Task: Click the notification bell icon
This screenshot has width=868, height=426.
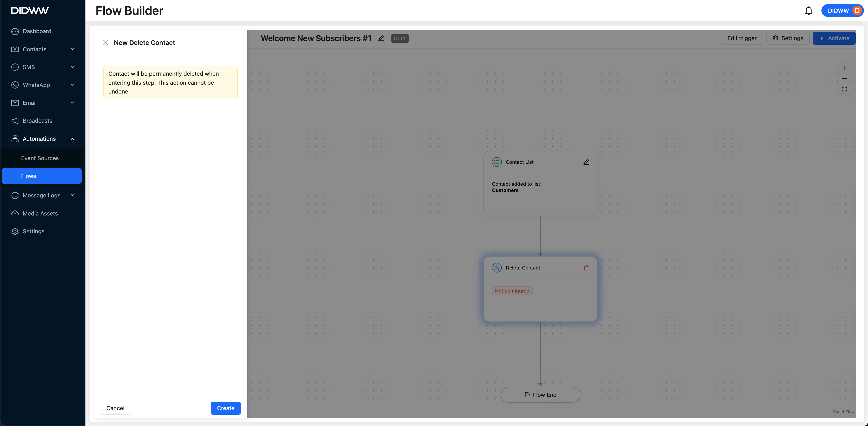Action: pyautogui.click(x=808, y=11)
